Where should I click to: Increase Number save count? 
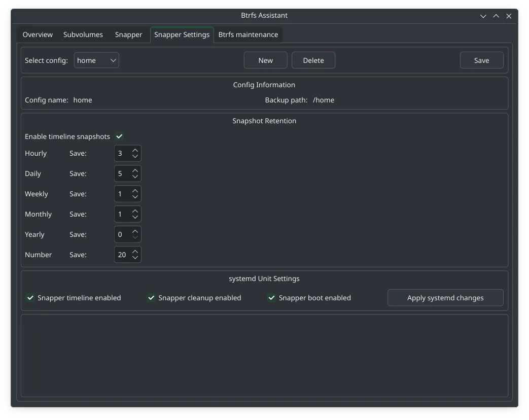point(135,251)
